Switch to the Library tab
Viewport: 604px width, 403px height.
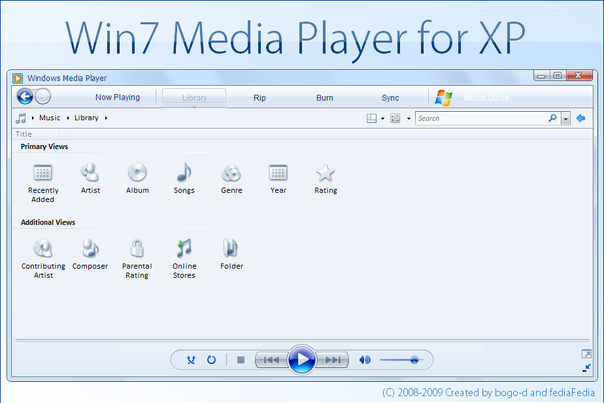[194, 97]
